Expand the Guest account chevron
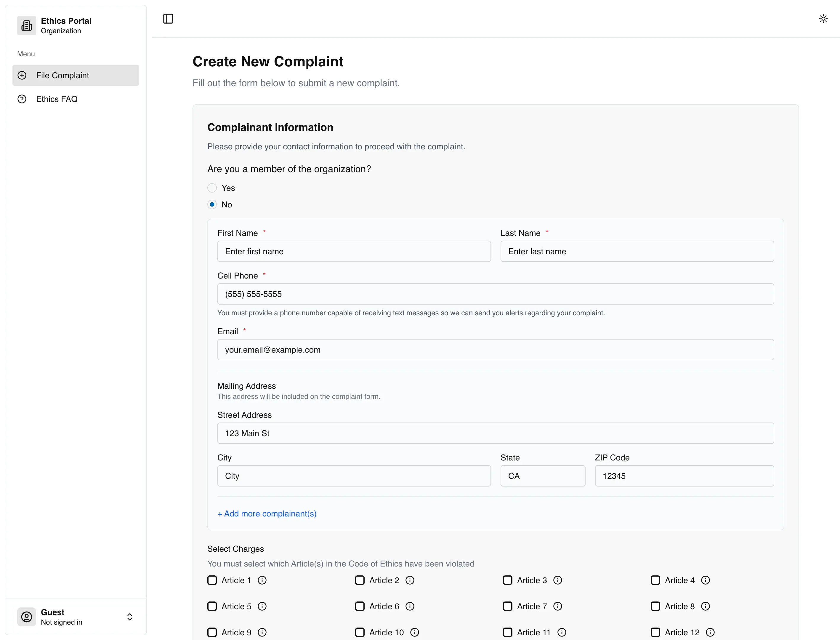 point(130,617)
